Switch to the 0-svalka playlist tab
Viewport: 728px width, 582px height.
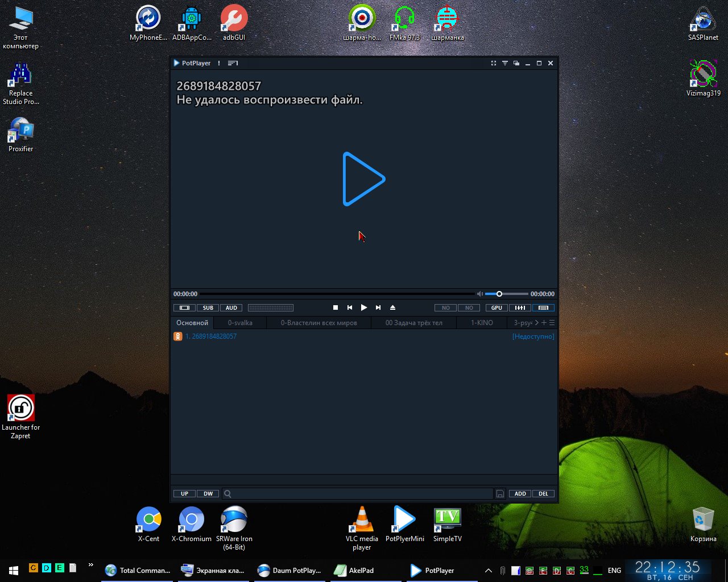(240, 323)
